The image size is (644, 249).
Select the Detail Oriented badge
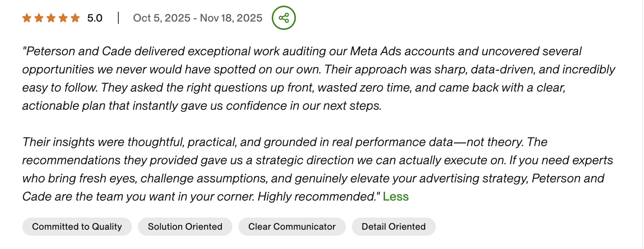click(393, 226)
